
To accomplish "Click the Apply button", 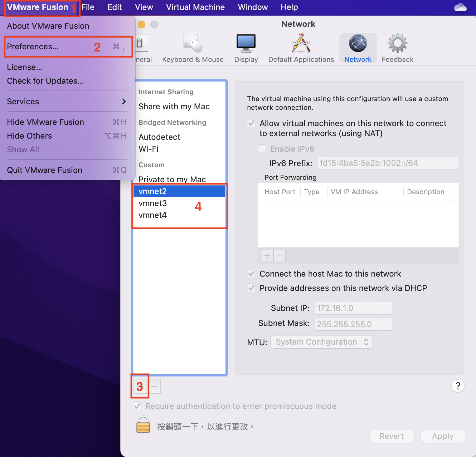I will coord(443,436).
